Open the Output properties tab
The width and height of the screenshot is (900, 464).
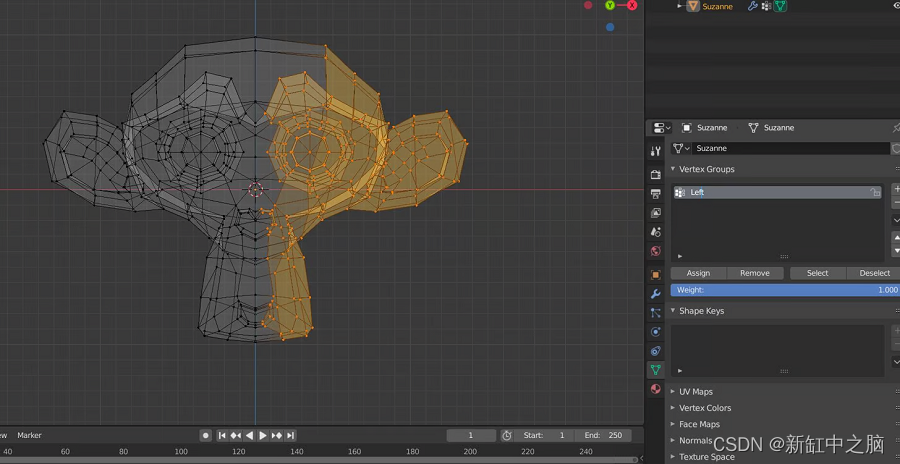coord(656,194)
